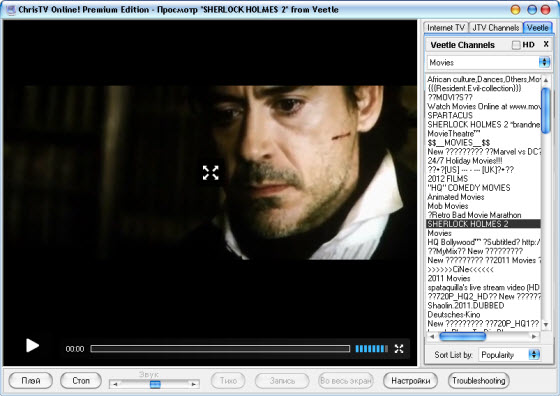The height and width of the screenshot is (396, 560).
Task: Select channel '24/7 Holiday Movies!!!'
Action: tap(484, 161)
